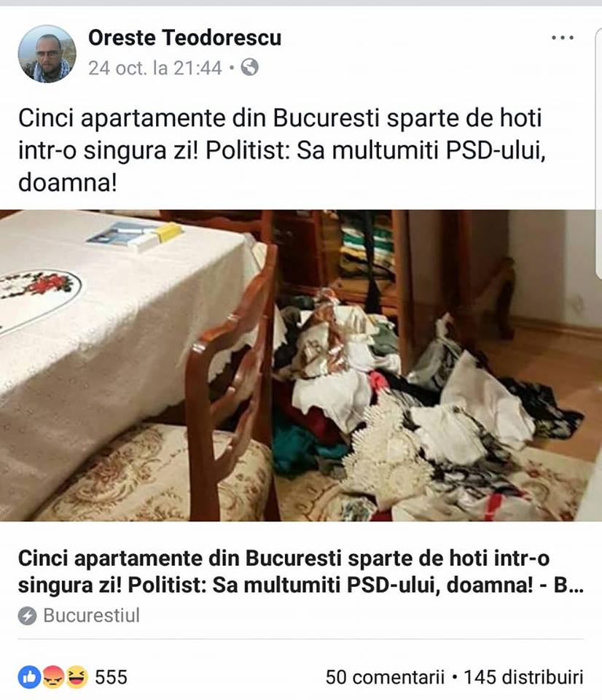Click the blue like reaction icon
602x700 pixels.
point(29,677)
